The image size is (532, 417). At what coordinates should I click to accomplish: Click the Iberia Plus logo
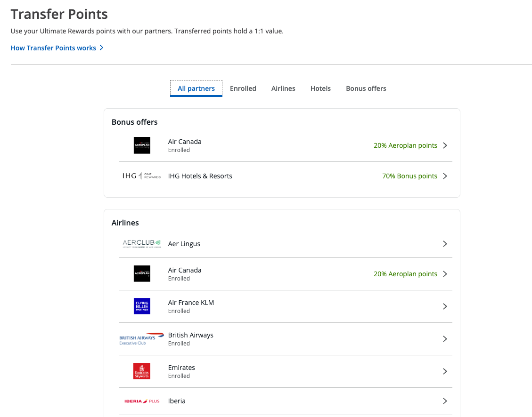click(x=142, y=401)
